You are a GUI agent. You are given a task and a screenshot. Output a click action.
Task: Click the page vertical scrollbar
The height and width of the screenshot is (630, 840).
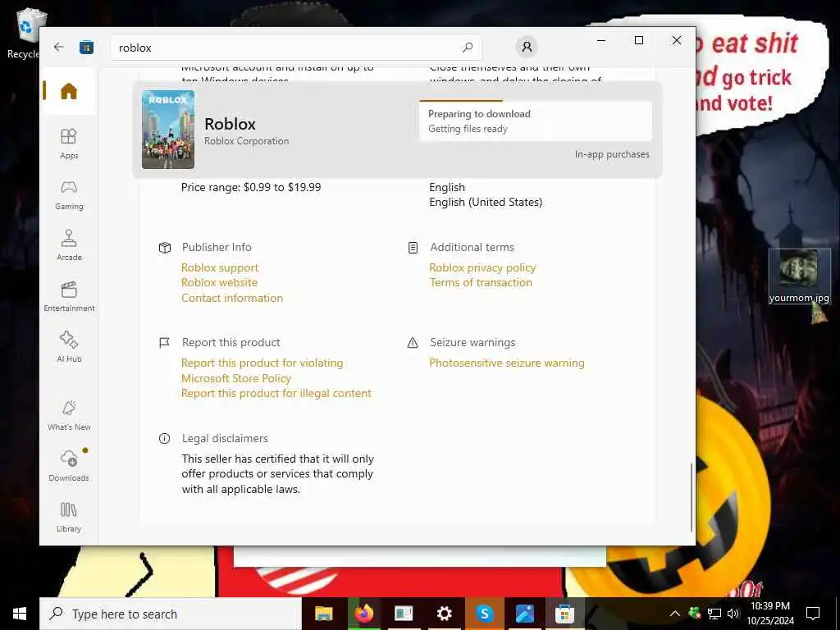(x=691, y=497)
